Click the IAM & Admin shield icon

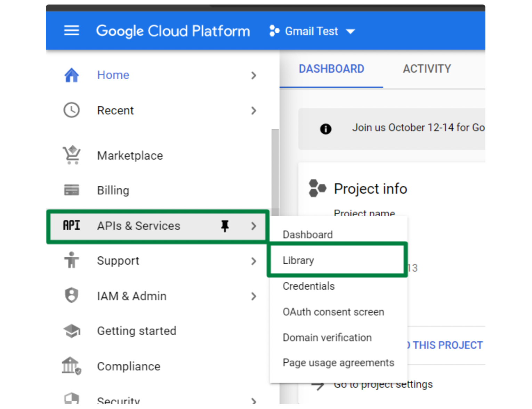[x=72, y=295]
